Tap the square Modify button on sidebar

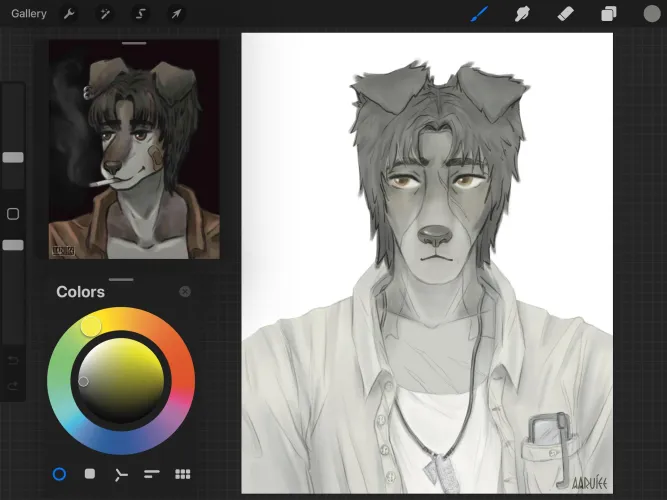pos(13,214)
